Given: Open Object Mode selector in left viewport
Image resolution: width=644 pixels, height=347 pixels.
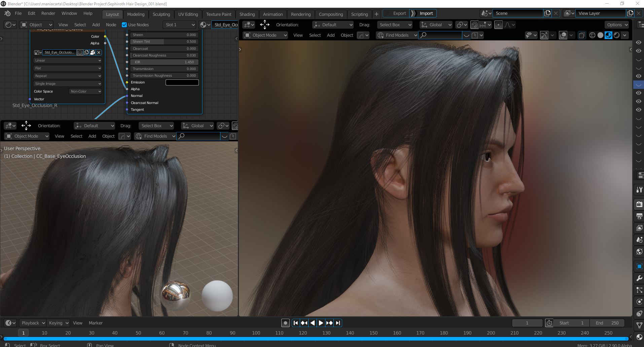Looking at the screenshot, I should [x=27, y=136].
